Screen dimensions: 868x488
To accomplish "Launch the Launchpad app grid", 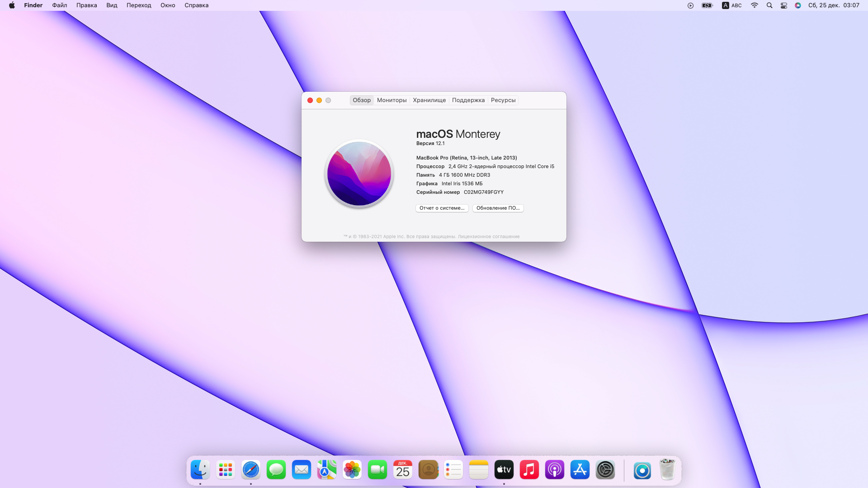I will (225, 470).
